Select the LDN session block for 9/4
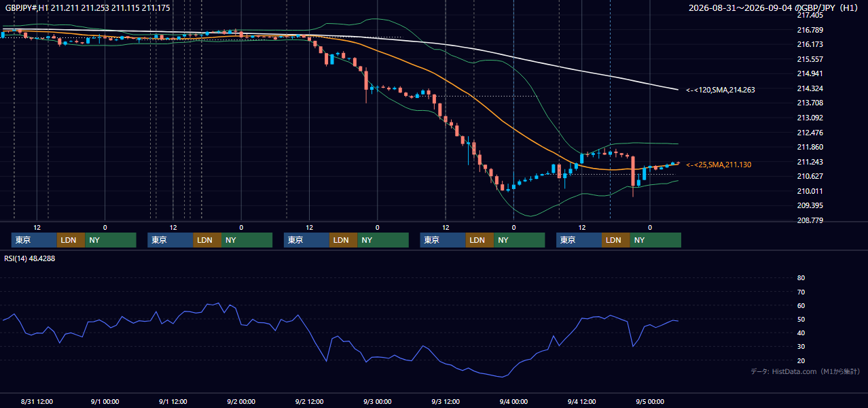The height and width of the screenshot is (408, 868). point(615,240)
